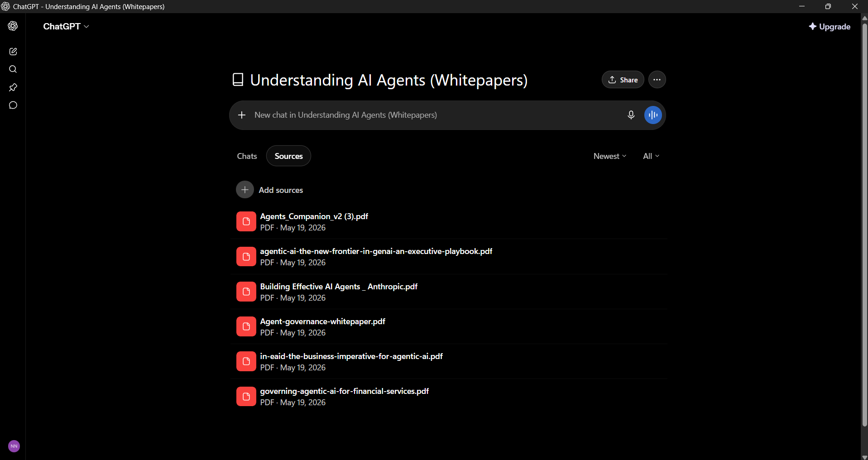Open the three-dots project options menu
Screen dimensions: 868x460
pos(657,80)
